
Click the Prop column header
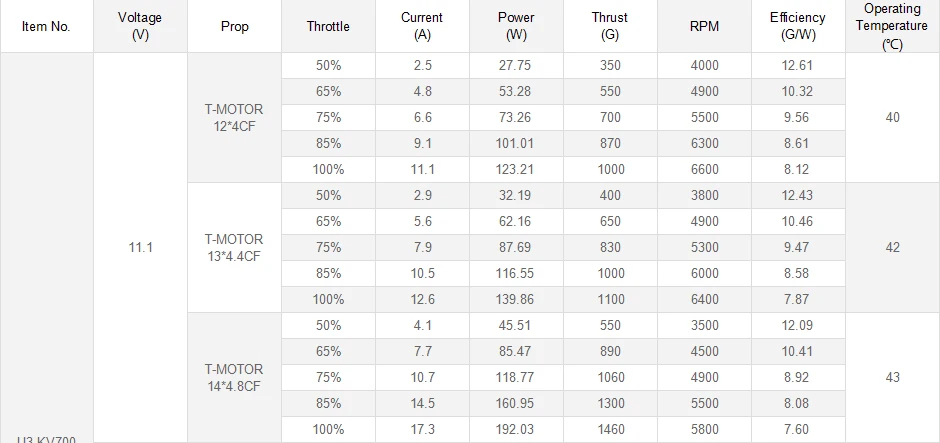tap(235, 26)
